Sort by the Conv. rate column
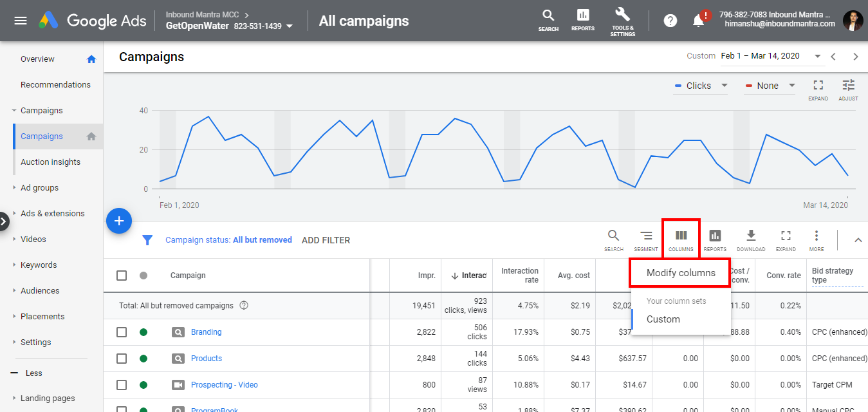 point(784,276)
